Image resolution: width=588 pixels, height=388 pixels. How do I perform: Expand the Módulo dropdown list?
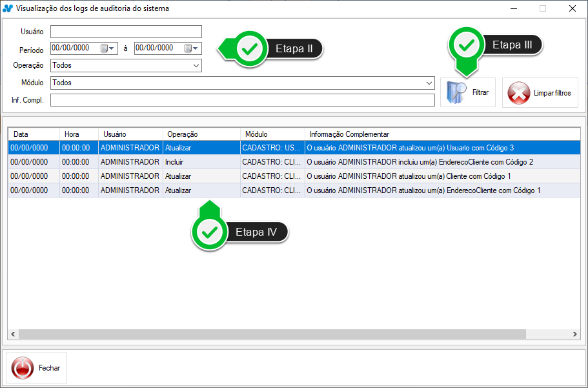coord(429,83)
